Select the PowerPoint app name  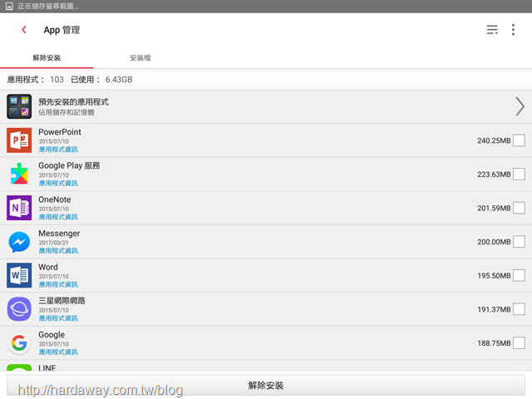pyautogui.click(x=60, y=132)
